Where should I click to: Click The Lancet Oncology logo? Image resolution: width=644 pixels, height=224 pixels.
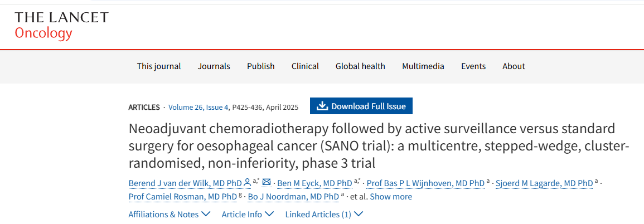[61, 25]
